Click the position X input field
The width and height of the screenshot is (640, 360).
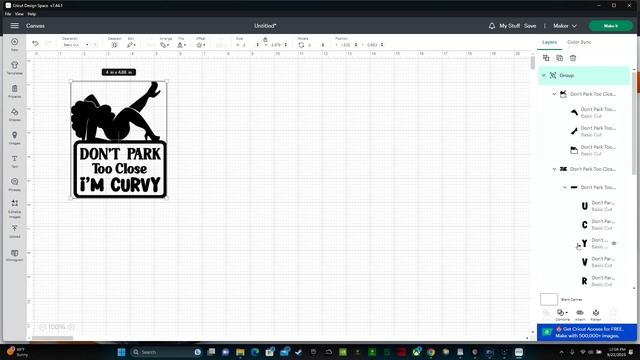point(346,45)
